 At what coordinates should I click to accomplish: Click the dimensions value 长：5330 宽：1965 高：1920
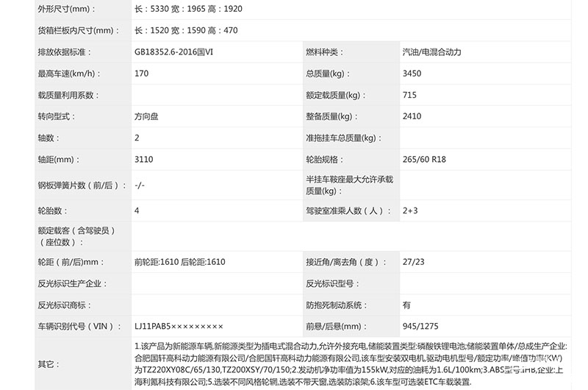(x=188, y=9)
